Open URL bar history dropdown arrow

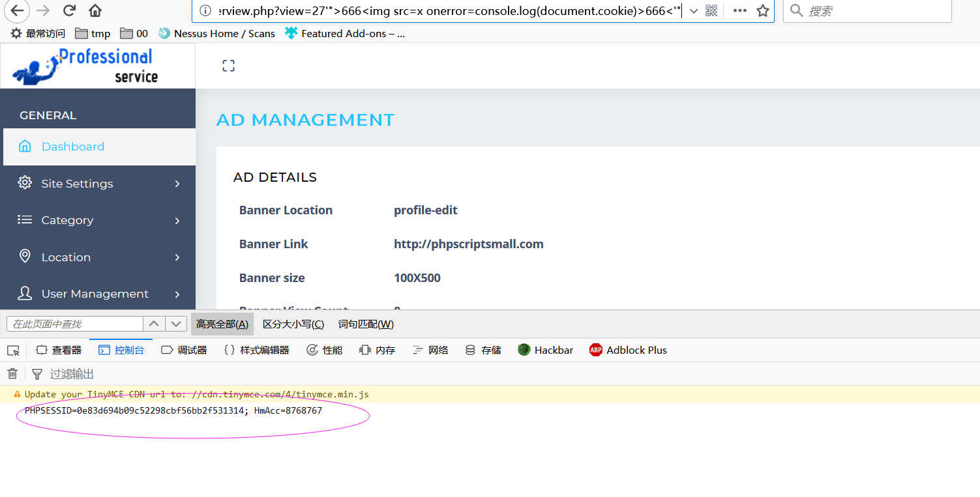[693, 11]
